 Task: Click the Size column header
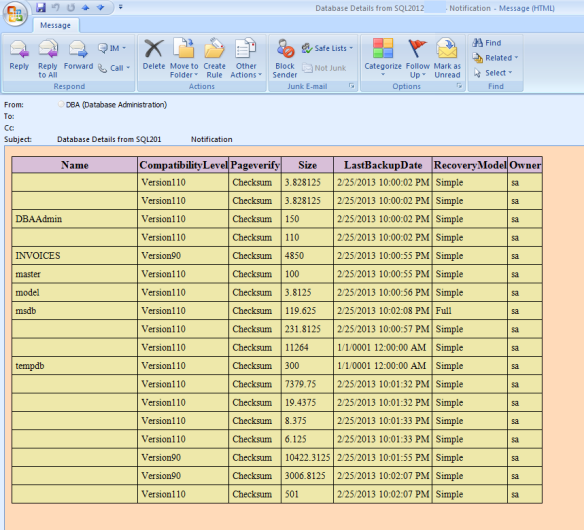308,165
